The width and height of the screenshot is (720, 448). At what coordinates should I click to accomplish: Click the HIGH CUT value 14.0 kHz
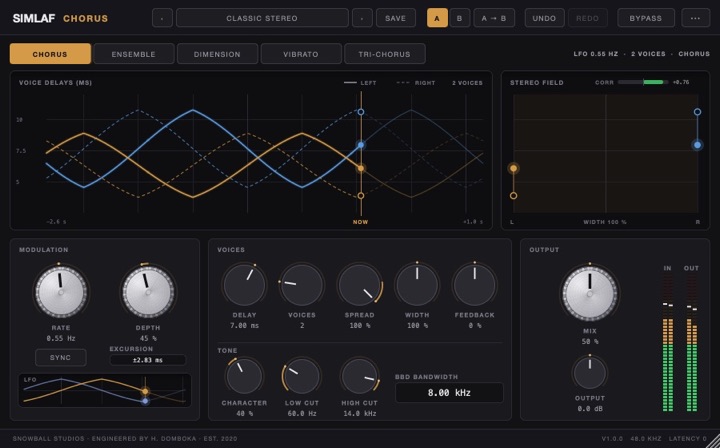click(360, 414)
